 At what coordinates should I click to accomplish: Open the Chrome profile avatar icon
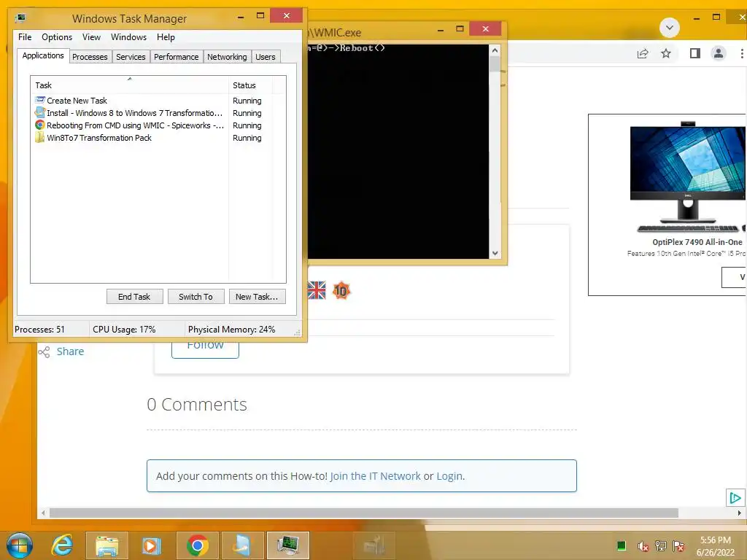tap(719, 53)
